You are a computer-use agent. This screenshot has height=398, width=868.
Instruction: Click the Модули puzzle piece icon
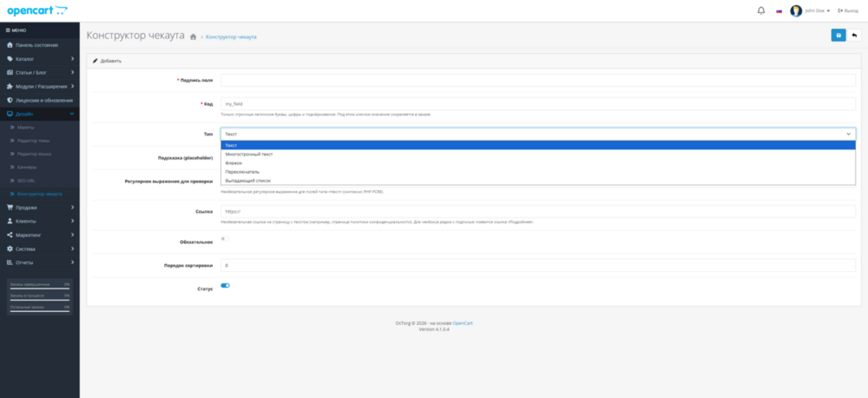10,87
